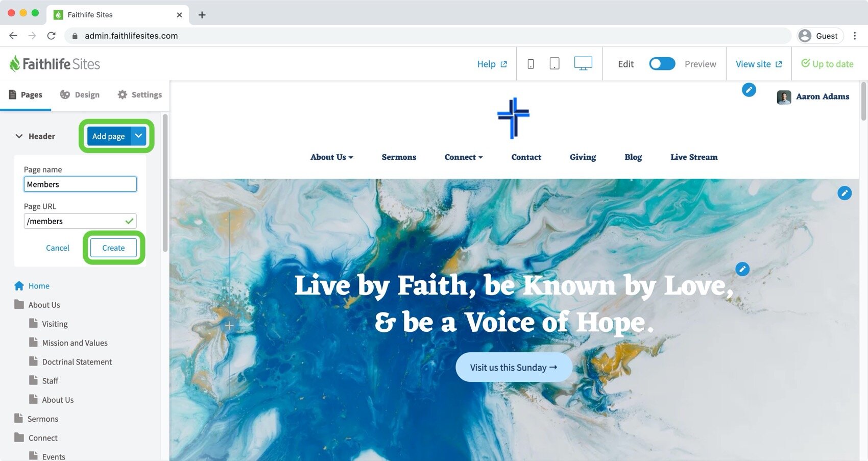Select Doctrinal Statement page in tree
The image size is (868, 461).
tap(77, 362)
